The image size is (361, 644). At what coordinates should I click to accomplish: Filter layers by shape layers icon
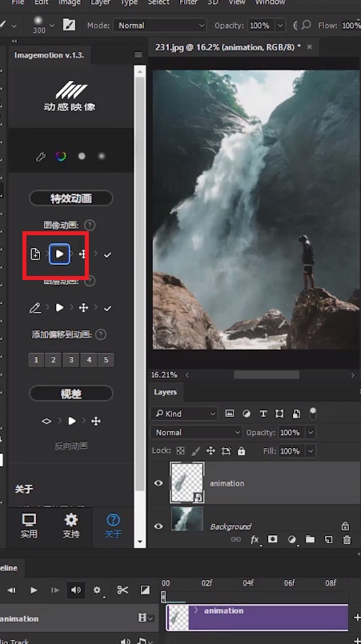click(279, 414)
